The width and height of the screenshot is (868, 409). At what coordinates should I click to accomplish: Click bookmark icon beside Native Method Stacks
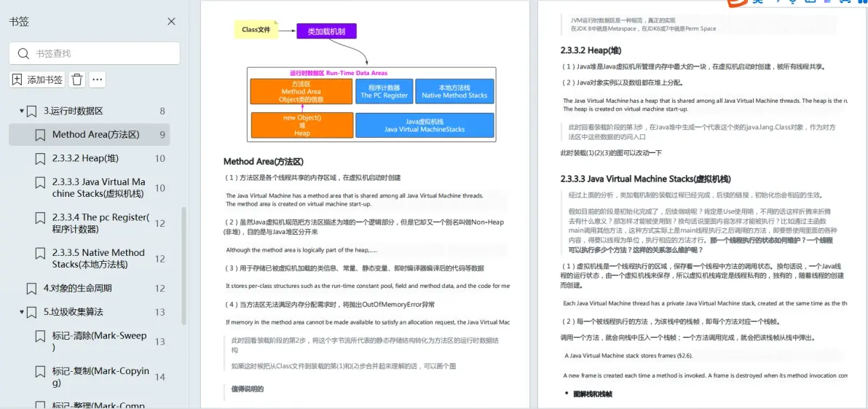coord(40,253)
